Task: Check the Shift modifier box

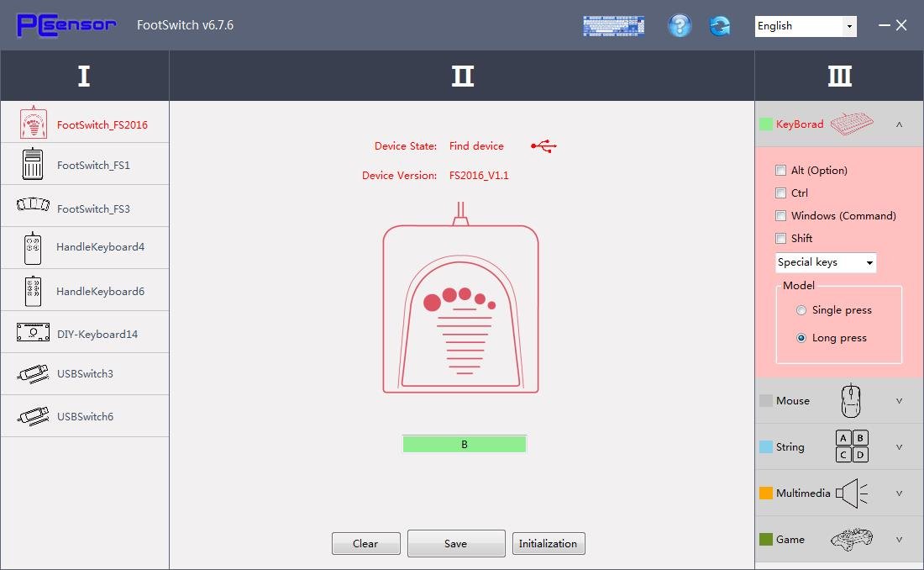Action: (x=781, y=239)
